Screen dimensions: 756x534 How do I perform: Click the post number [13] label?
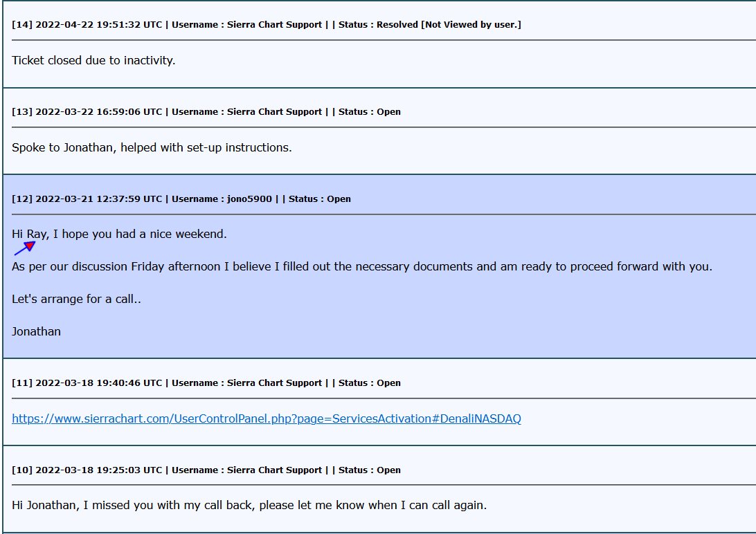point(22,112)
